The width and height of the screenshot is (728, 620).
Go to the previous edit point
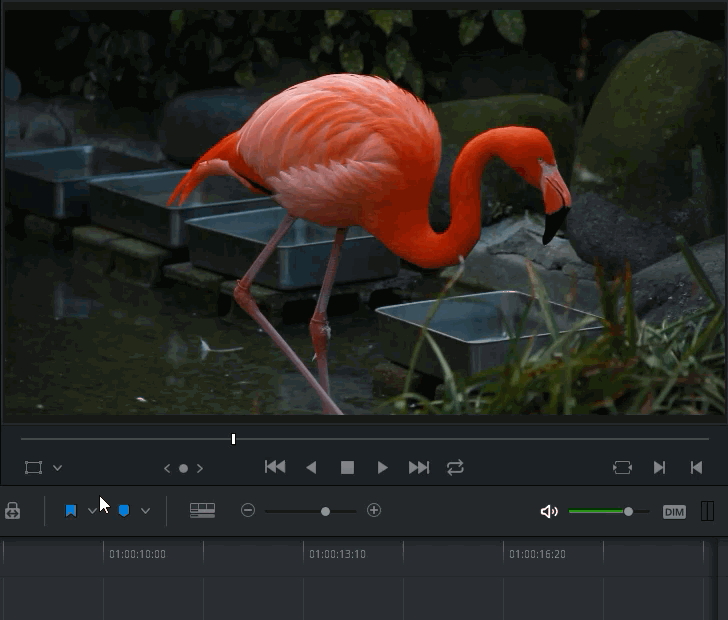click(x=696, y=467)
